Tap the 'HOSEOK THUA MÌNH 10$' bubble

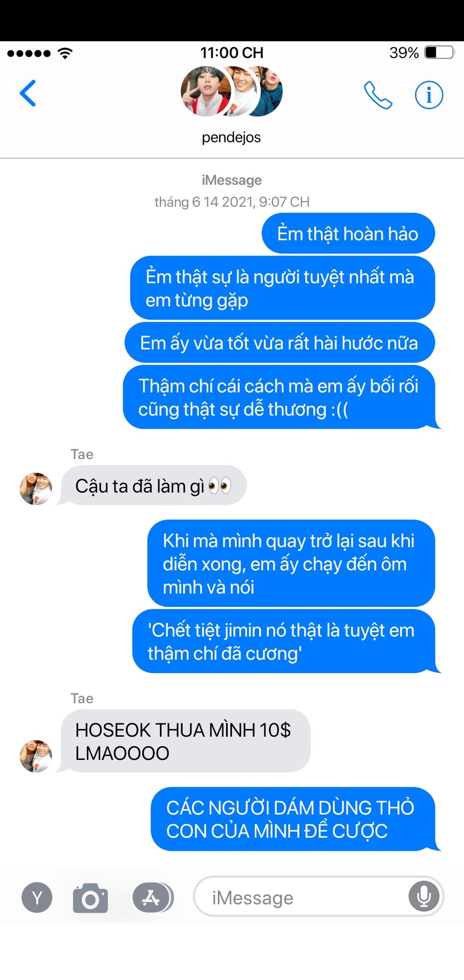pyautogui.click(x=185, y=741)
